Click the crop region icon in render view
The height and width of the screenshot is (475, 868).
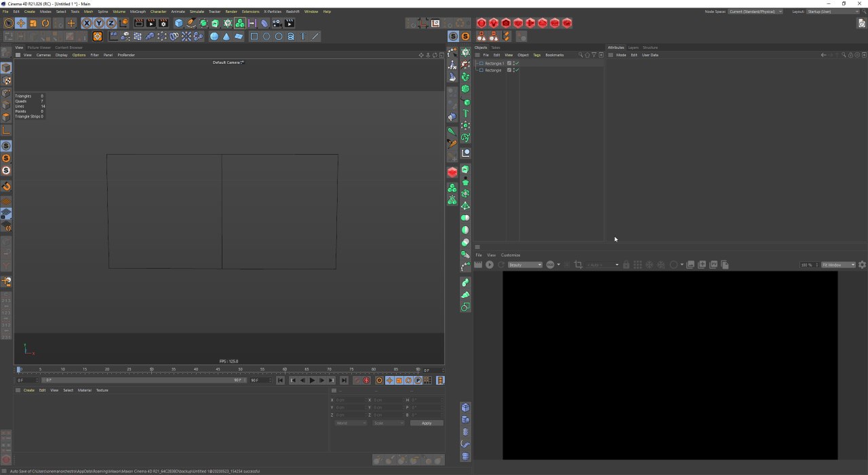[578, 265]
